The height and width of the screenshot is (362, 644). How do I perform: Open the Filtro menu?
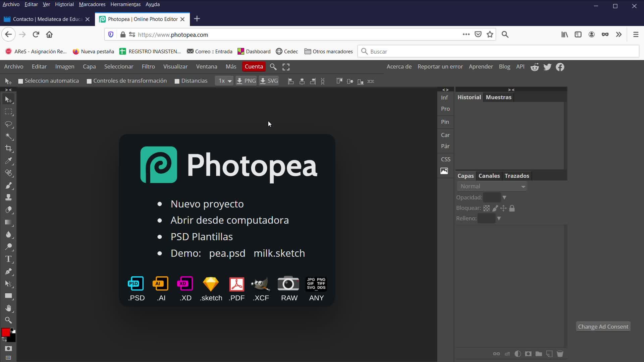coord(148,67)
